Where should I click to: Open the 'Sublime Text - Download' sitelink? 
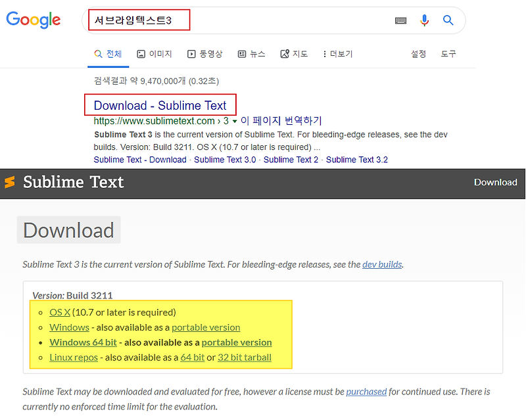pos(140,160)
